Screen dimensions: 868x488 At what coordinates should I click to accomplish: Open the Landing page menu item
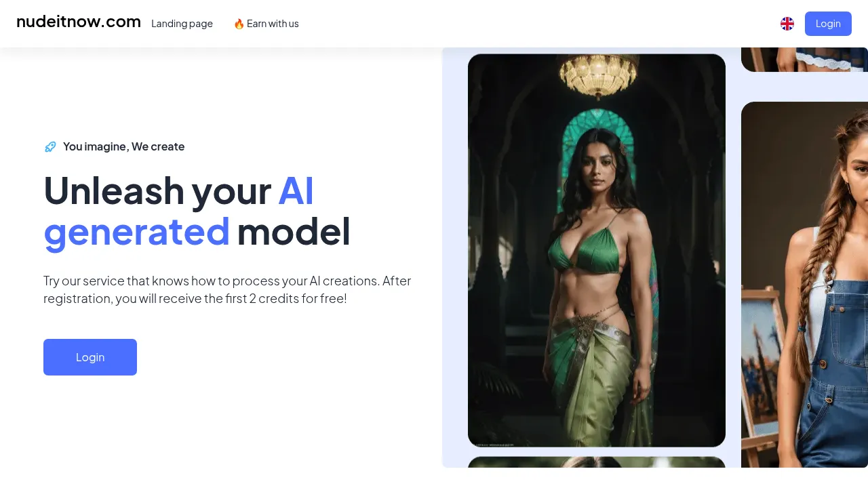point(182,24)
